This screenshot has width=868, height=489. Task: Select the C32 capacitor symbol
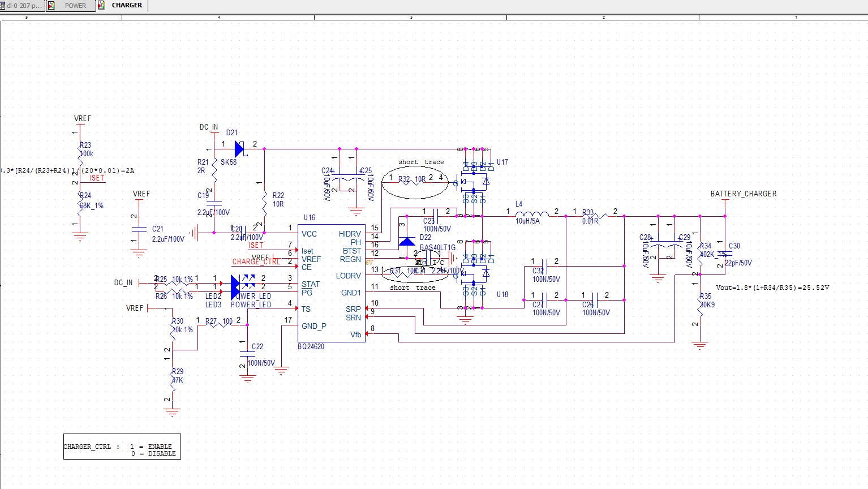tap(544, 266)
